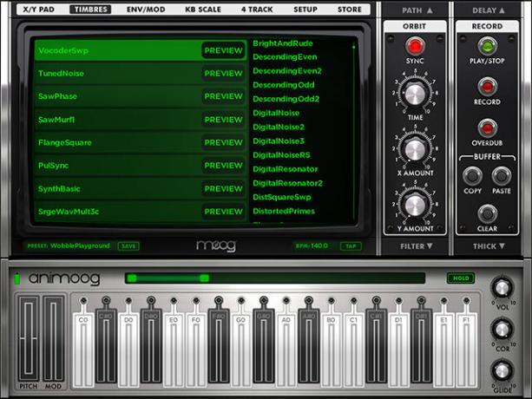Click the keyboard range scroll strip

(x=275, y=278)
